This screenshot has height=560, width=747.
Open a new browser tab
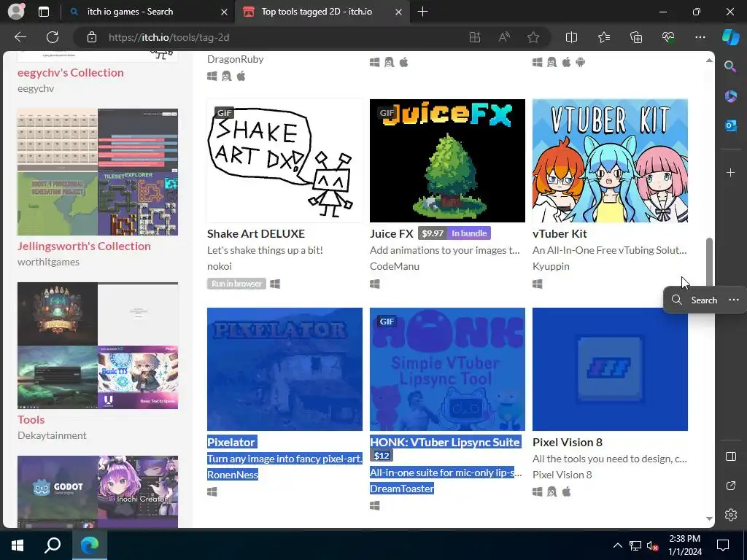click(x=422, y=12)
